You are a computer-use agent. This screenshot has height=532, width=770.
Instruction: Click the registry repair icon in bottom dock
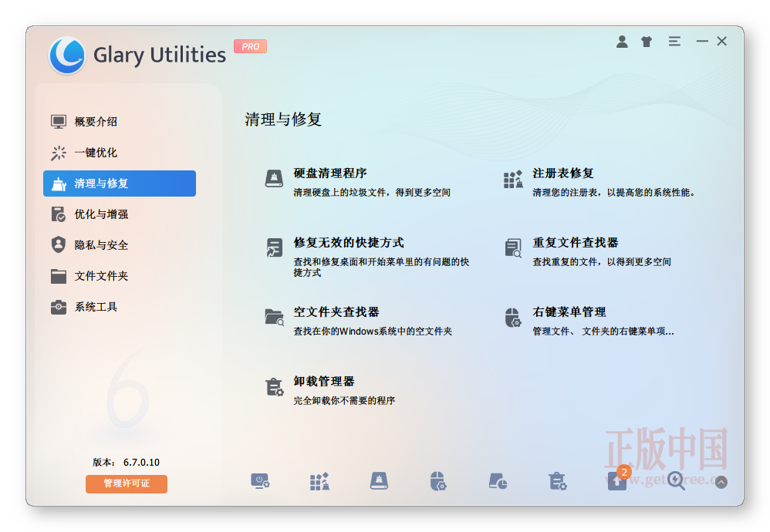coord(319,481)
